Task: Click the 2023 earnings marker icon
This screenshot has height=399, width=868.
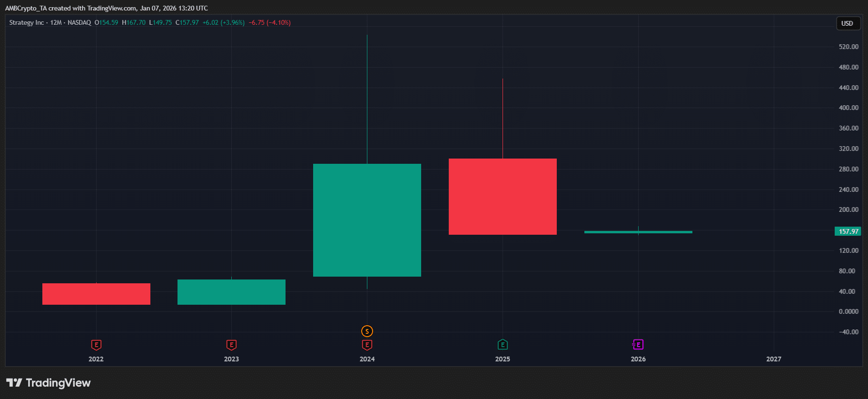Action: click(x=231, y=345)
